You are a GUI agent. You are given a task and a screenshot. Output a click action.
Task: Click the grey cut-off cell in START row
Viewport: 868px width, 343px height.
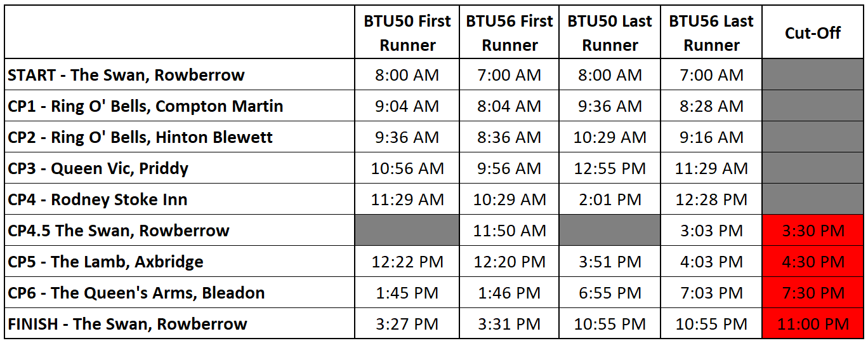[813, 75]
